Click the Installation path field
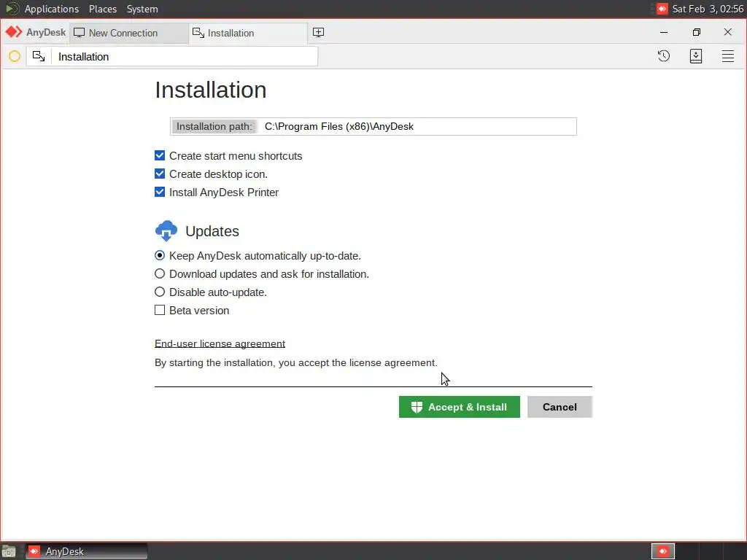The height and width of the screenshot is (560, 747). tap(373, 127)
